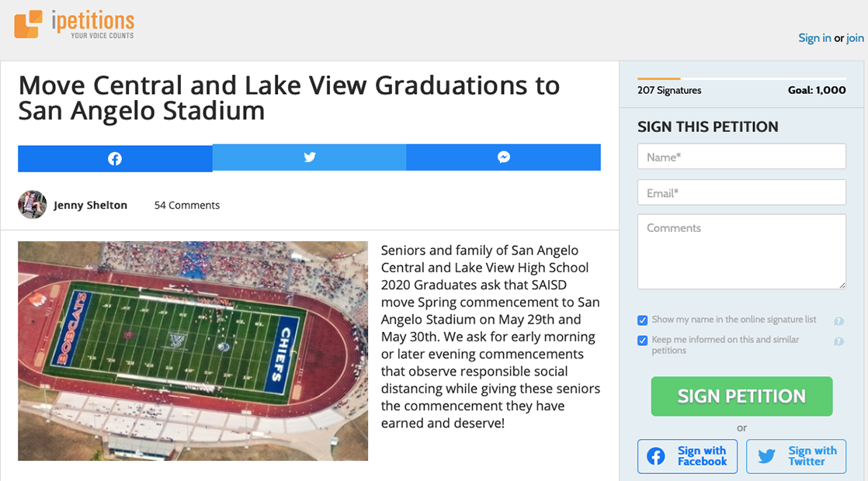Image resolution: width=868 pixels, height=481 pixels.
Task: Open the Sign in link
Action: (x=814, y=38)
